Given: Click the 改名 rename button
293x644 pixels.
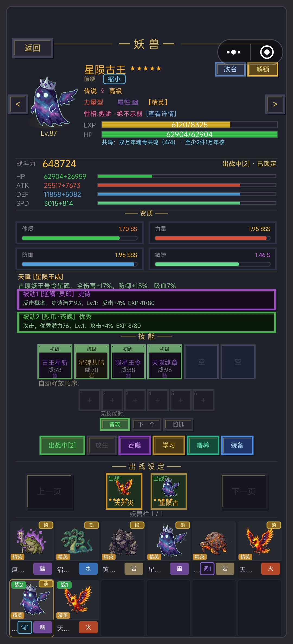Looking at the screenshot, I should (230, 69).
